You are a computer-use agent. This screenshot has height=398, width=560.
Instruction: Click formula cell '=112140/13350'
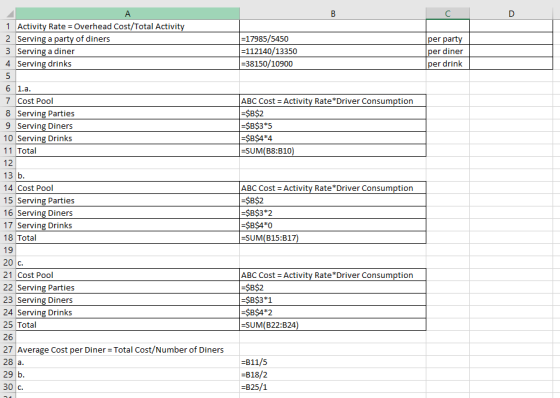click(x=332, y=51)
